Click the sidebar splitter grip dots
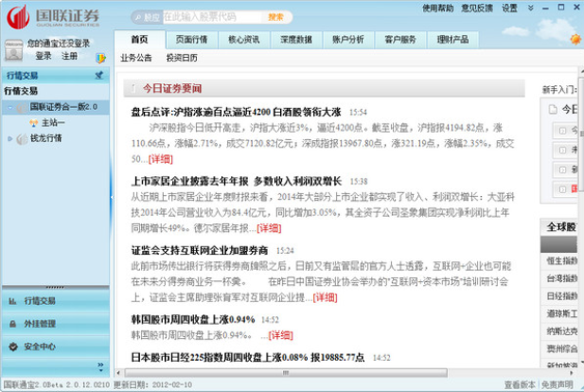Screen dimensions: 584x392 coord(55,287)
